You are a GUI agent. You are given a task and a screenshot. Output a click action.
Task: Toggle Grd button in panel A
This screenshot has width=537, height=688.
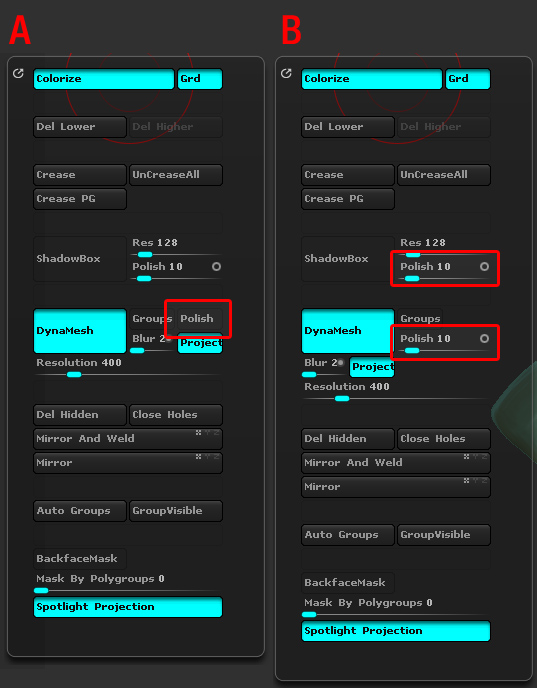200,79
